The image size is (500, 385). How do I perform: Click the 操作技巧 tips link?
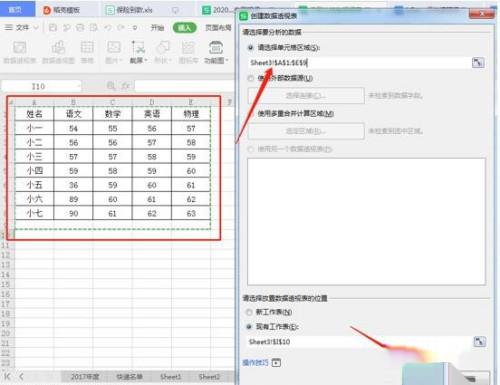(x=255, y=363)
